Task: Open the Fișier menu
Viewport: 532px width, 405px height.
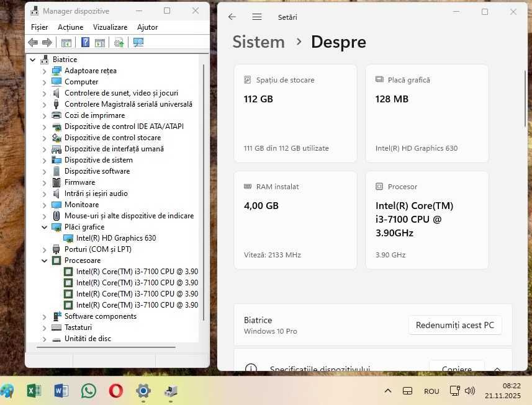Action: [x=39, y=27]
